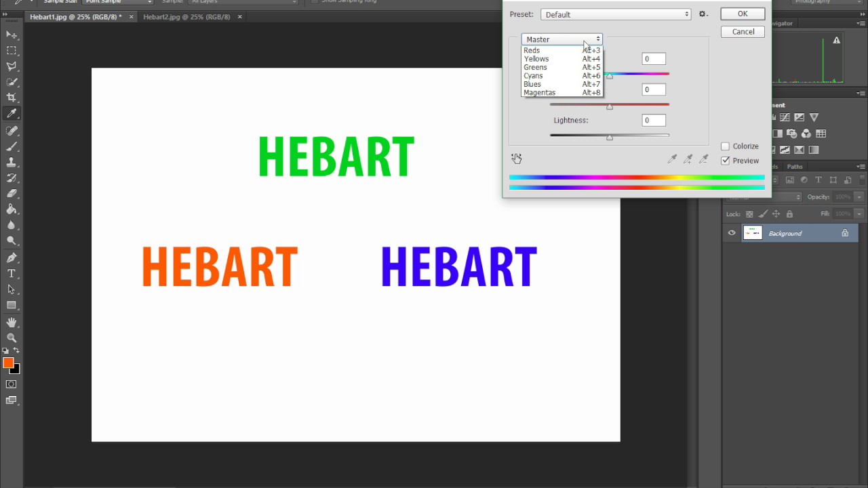Choose Blues from the channel list
This screenshot has height=488, width=868.
(x=562, y=84)
